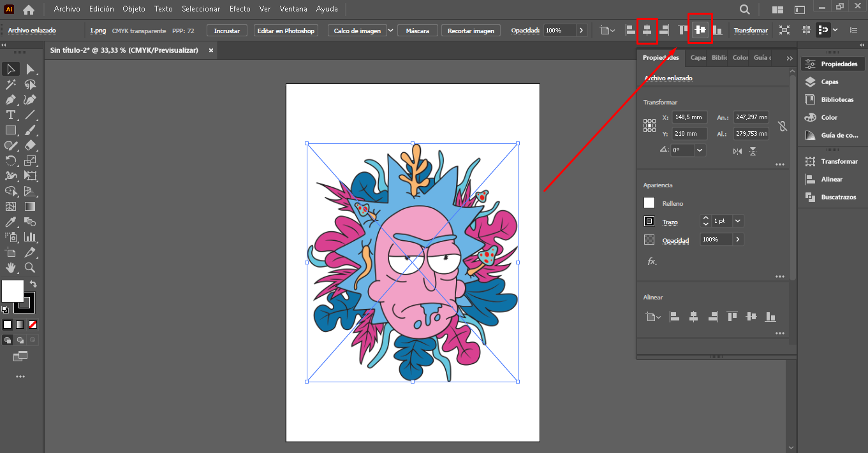Image resolution: width=868 pixels, height=453 pixels.
Task: Select the Paintbrush tool
Action: [30, 130]
